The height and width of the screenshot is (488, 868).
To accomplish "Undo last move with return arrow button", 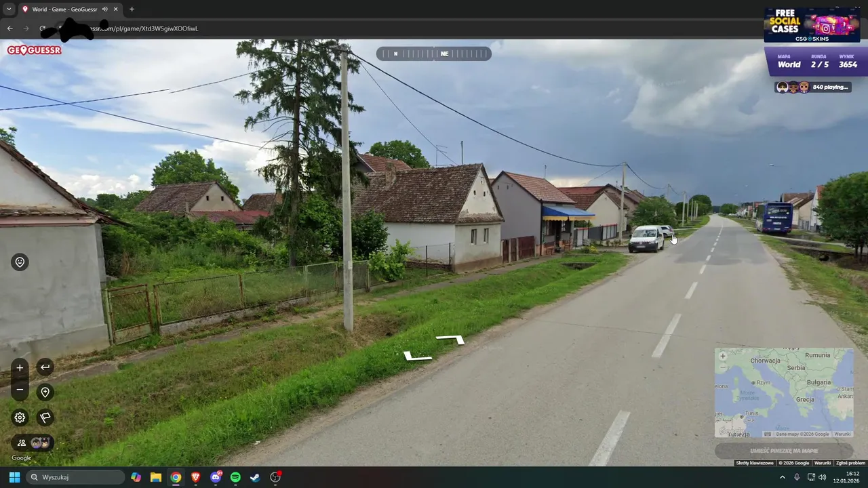I will point(45,367).
